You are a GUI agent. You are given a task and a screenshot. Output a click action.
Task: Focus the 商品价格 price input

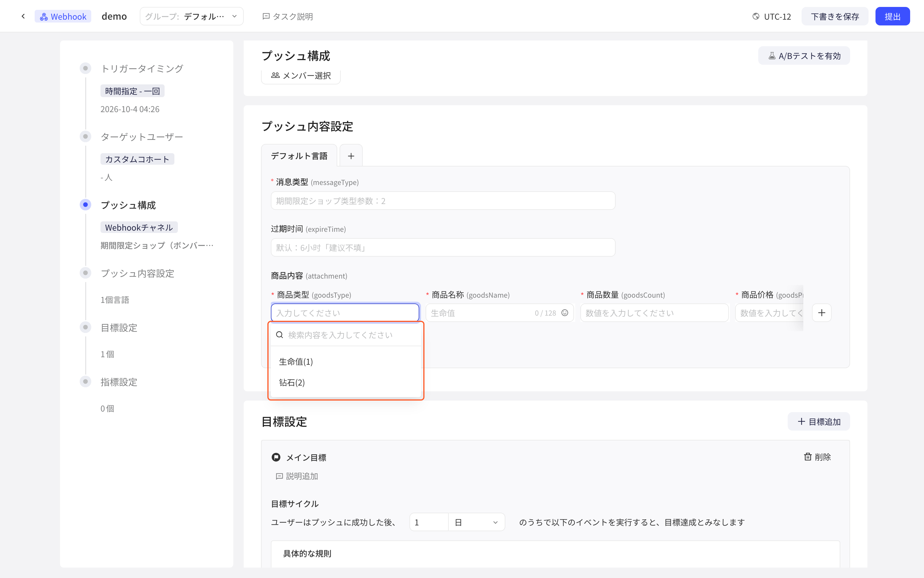click(x=769, y=313)
